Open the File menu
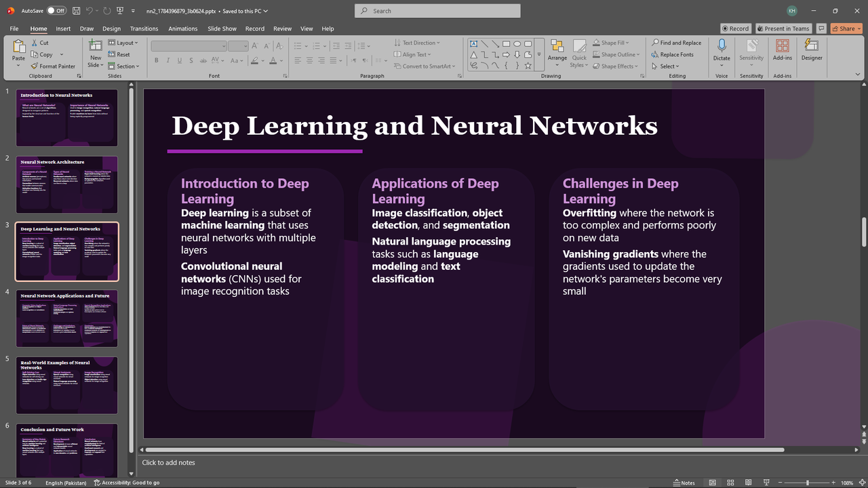The image size is (868, 488). (x=14, y=28)
